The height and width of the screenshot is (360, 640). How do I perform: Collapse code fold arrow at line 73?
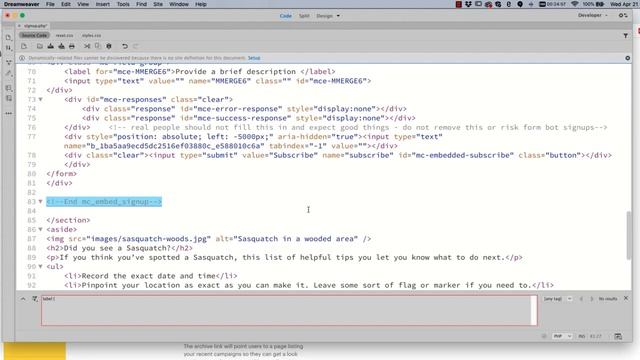pyautogui.click(x=40, y=99)
